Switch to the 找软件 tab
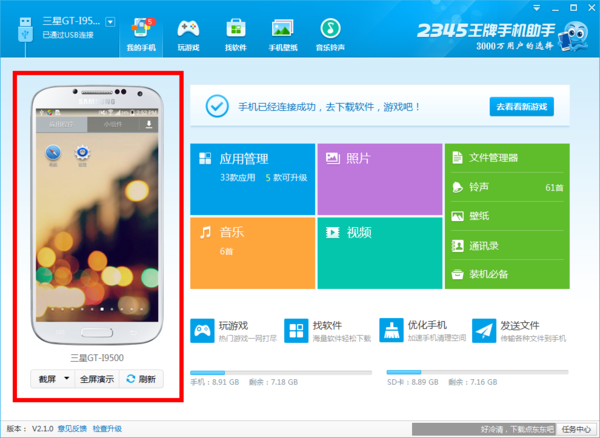Screen dimensions: 600x438 (x=236, y=33)
